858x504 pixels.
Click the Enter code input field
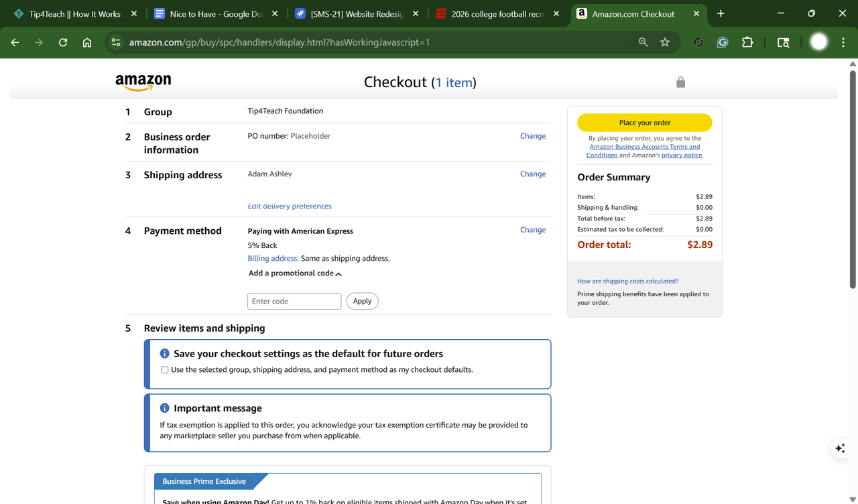tap(294, 302)
